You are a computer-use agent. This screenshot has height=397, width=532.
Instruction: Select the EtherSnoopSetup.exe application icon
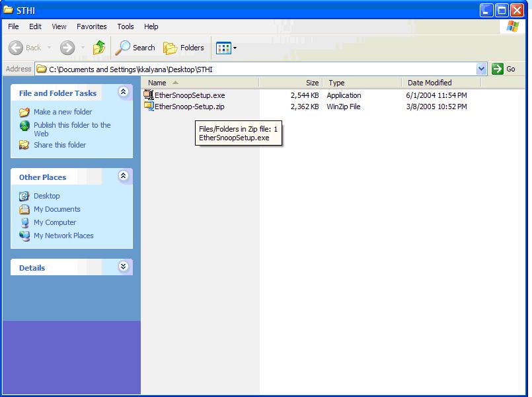(x=151, y=95)
